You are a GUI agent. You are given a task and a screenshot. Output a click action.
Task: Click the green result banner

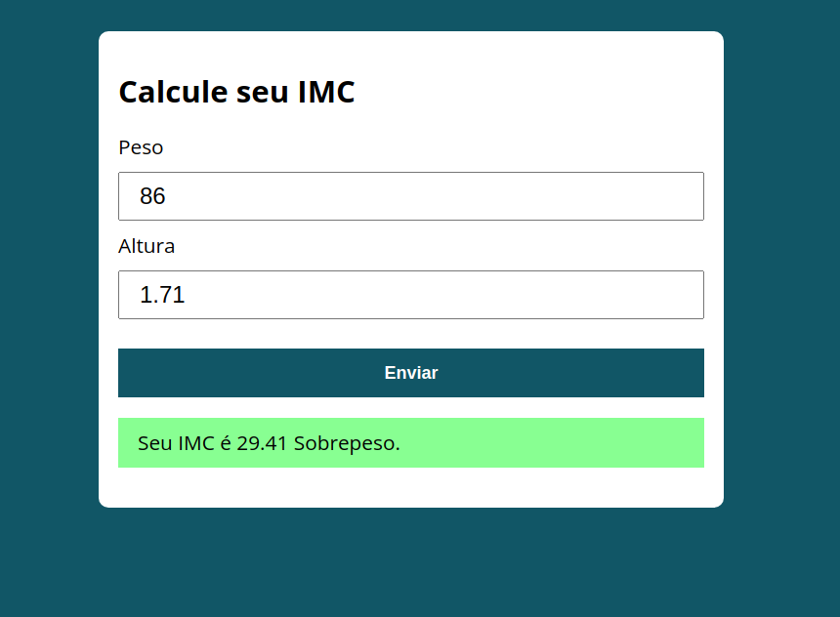click(x=410, y=442)
